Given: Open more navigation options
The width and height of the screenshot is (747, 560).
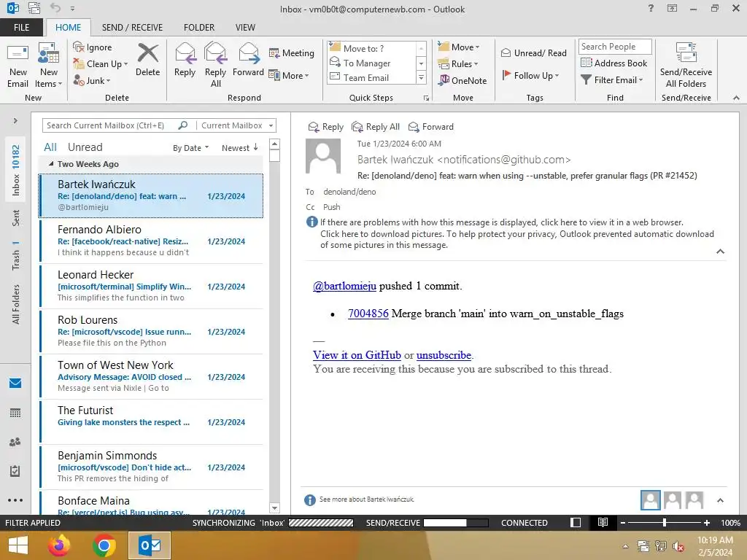Looking at the screenshot, I should (x=15, y=500).
